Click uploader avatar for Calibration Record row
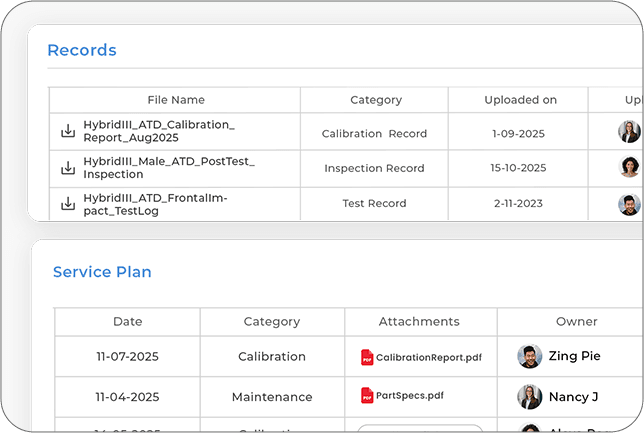The height and width of the screenshot is (433, 644). 629,132
